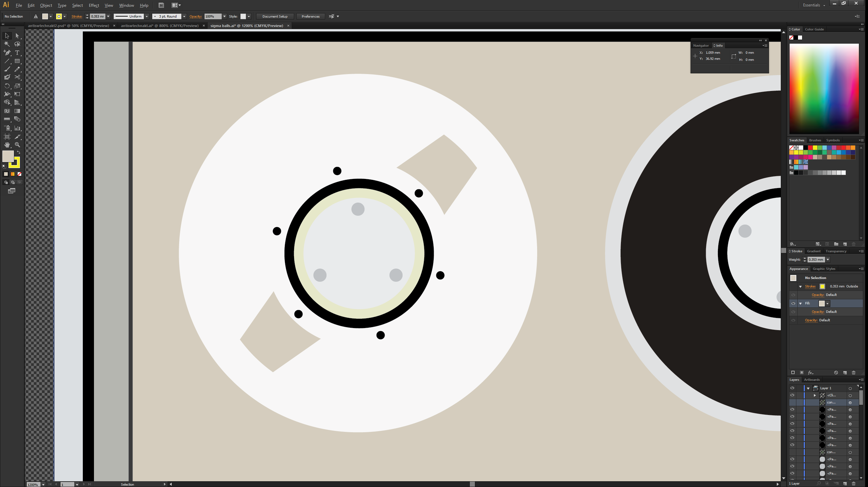The image size is (868, 487).
Task: Swap fill and stroke colors
Action: pyautogui.click(x=19, y=153)
